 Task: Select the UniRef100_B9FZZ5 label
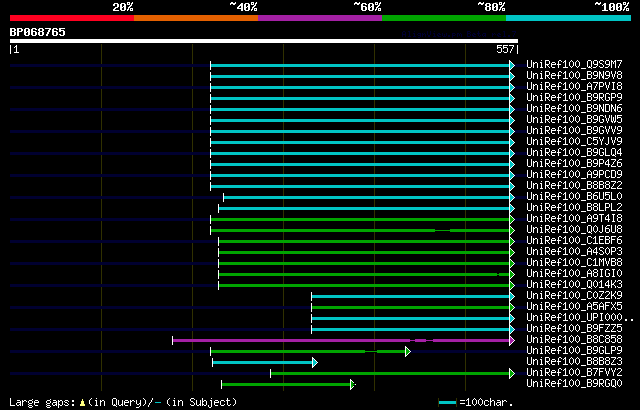click(x=574, y=329)
